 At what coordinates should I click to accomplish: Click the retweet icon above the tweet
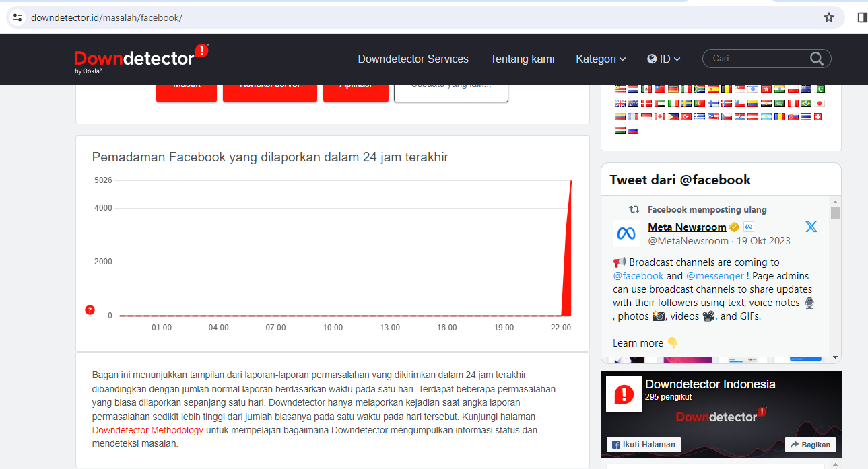click(x=634, y=209)
